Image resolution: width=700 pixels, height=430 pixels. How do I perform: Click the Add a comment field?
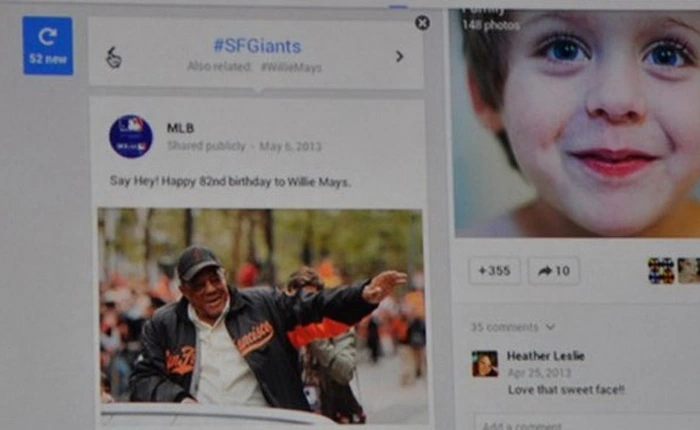click(586, 422)
